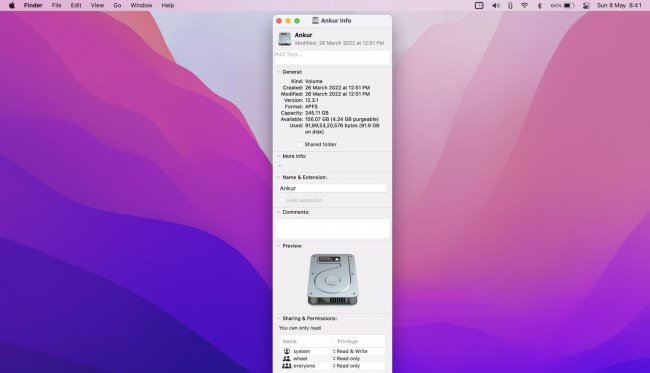
Task: Open the Bluetooth menu bar icon
Action: [x=539, y=5]
